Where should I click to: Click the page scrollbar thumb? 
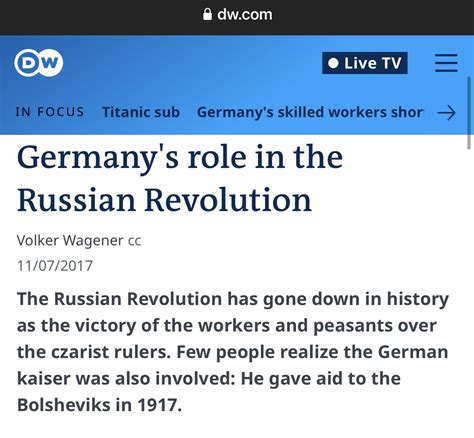point(469,113)
